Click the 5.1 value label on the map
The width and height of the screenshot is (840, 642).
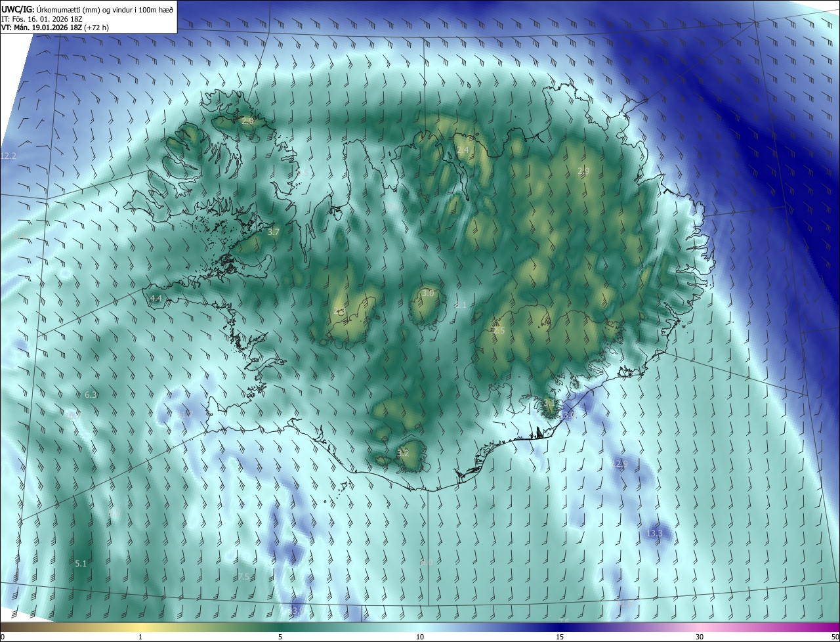(81, 563)
